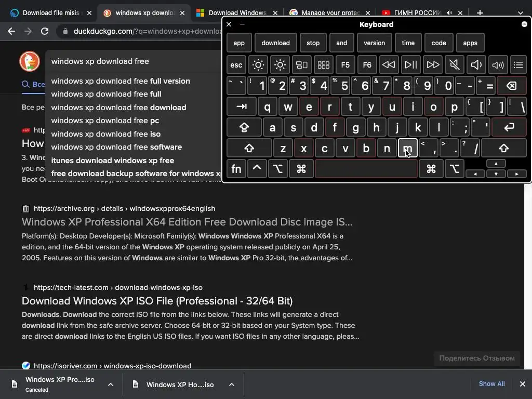This screenshot has width=532, height=399.
Task: Toggle the fn modifier key
Action: coord(236,169)
